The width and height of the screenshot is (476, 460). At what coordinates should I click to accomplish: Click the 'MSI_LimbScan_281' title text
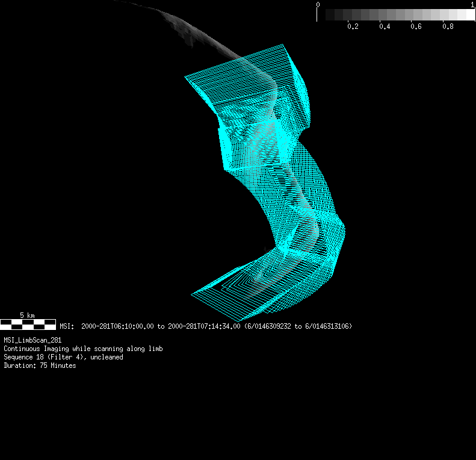(x=32, y=340)
